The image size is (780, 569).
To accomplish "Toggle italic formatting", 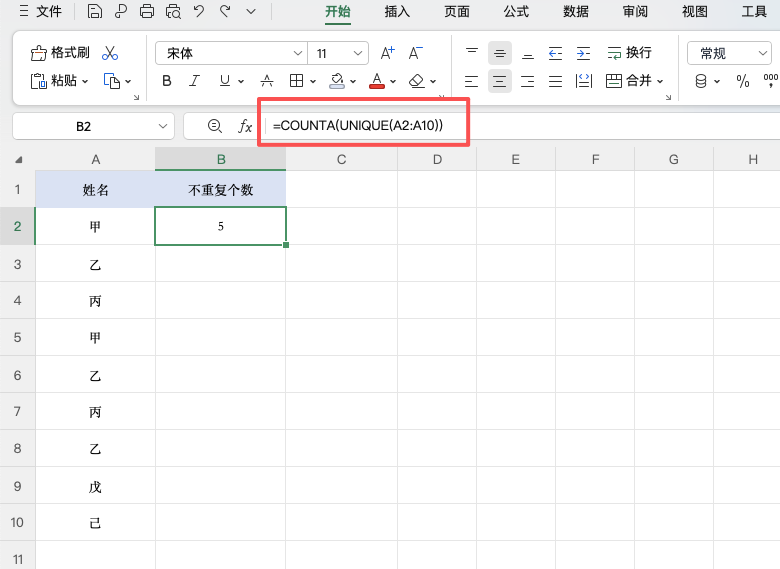I will [x=195, y=81].
